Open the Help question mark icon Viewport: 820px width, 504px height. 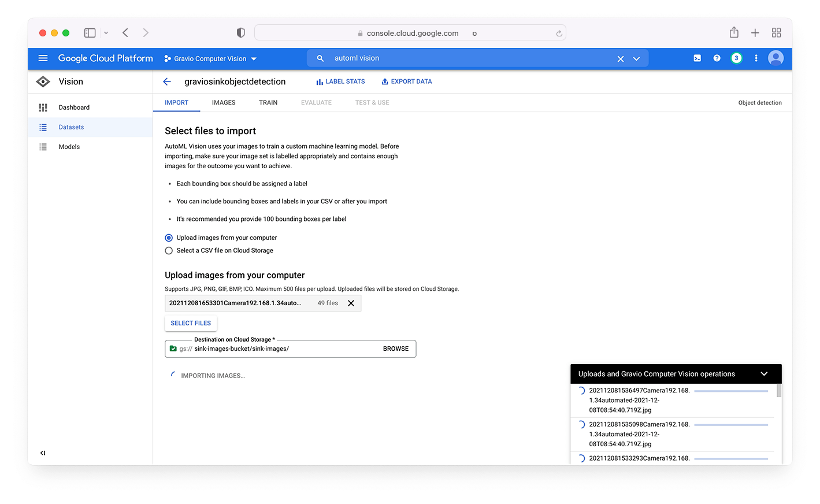[x=717, y=58]
